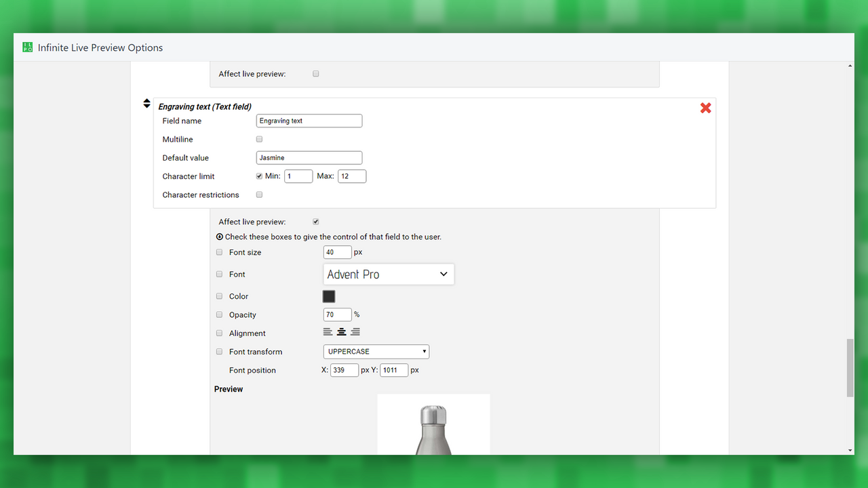Open the UPPERCASE font transform dropdown

pos(376,351)
